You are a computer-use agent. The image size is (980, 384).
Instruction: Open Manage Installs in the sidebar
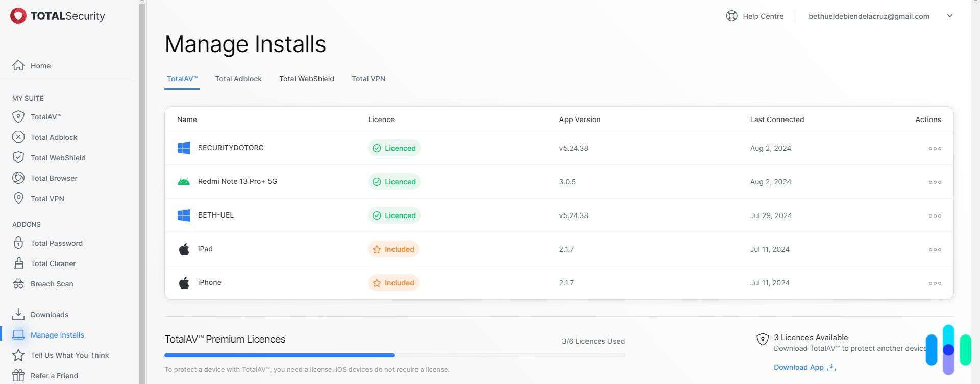point(57,335)
